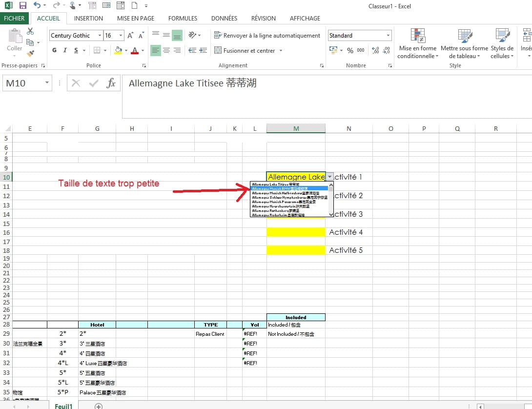Select the Feuil1 sheet tab

point(64,406)
